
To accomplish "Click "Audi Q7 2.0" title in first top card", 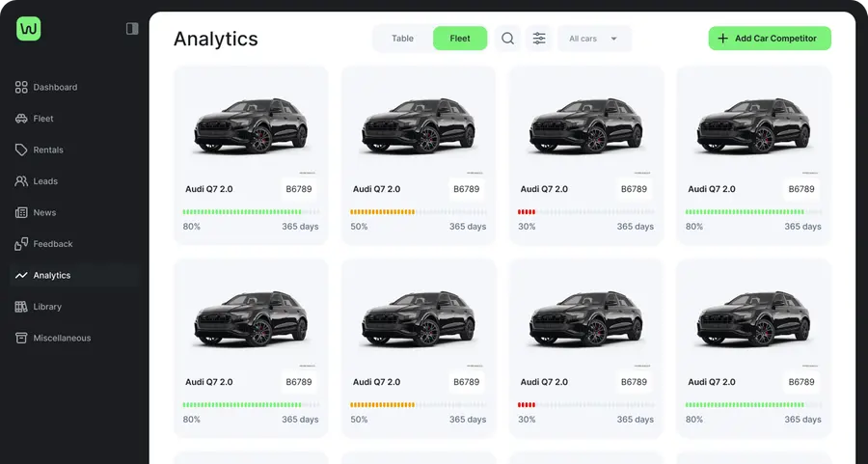I will point(208,189).
